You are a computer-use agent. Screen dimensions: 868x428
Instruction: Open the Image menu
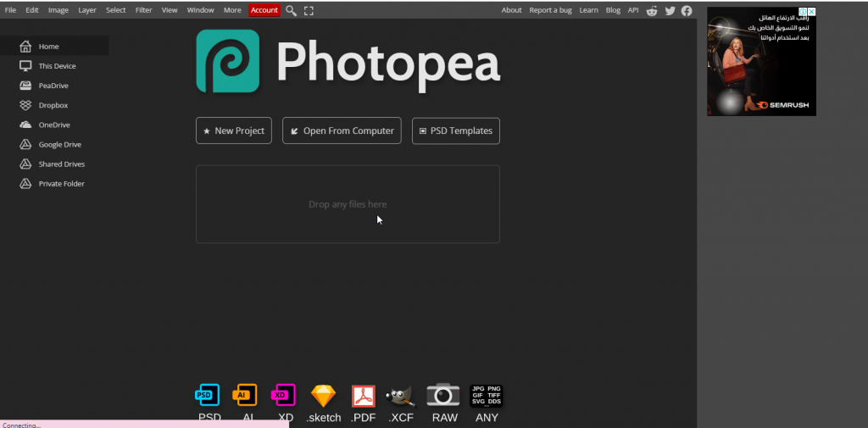tap(58, 10)
